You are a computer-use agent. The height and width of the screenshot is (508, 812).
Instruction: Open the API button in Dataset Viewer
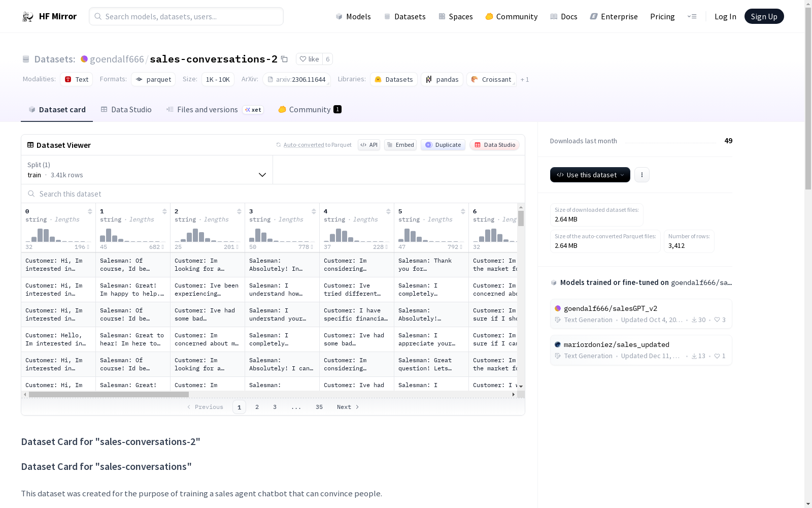(x=369, y=145)
